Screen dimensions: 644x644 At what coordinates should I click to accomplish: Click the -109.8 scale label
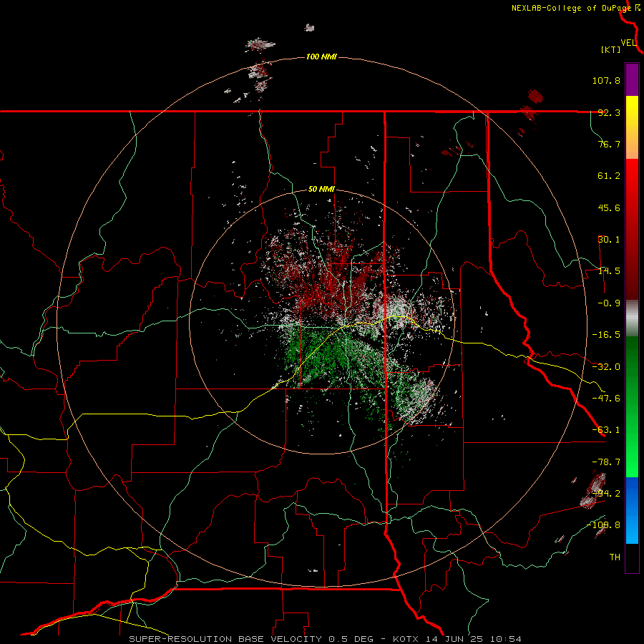click(x=604, y=525)
